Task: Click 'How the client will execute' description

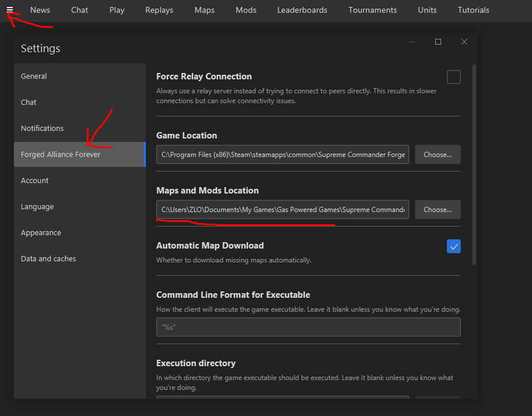Action: tap(309, 309)
